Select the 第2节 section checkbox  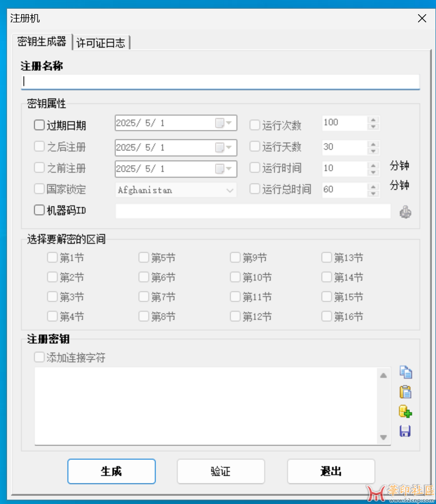[x=52, y=277]
